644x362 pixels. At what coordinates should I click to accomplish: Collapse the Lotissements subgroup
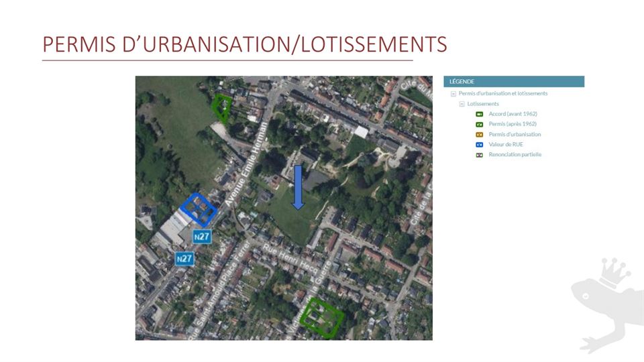462,104
